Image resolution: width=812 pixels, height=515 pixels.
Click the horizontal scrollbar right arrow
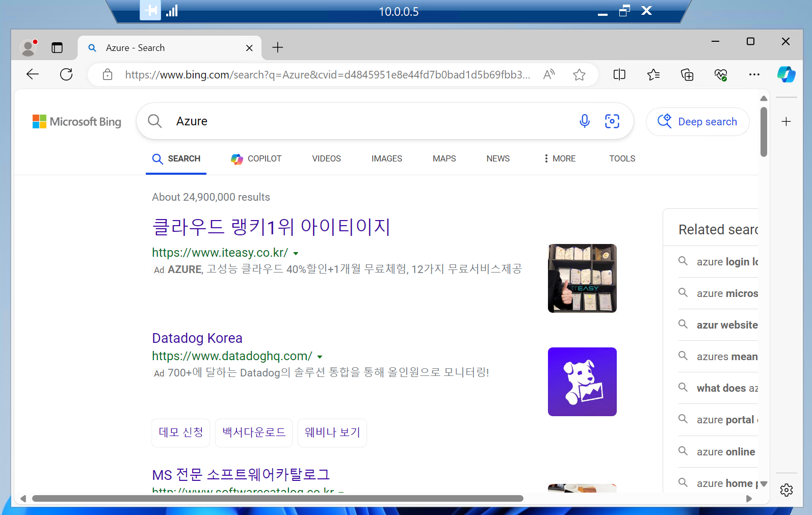749,498
